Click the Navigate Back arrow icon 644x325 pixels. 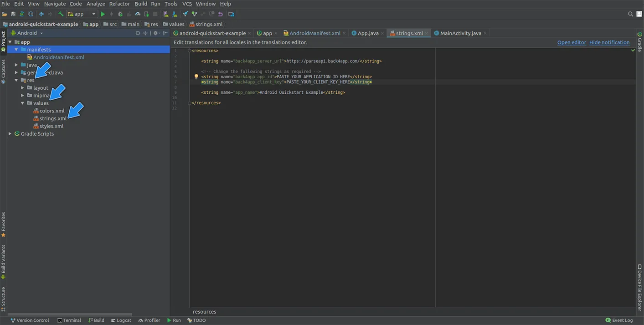(x=41, y=14)
